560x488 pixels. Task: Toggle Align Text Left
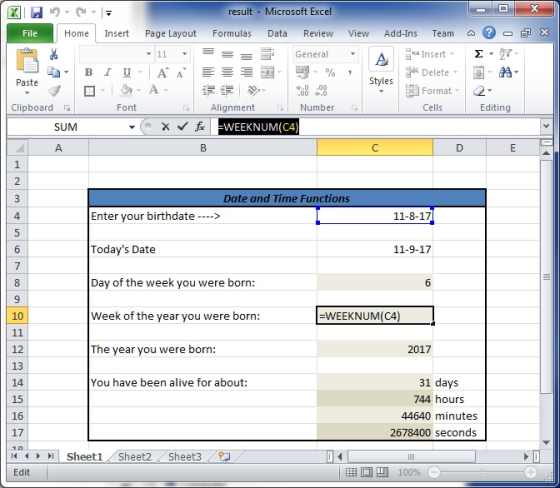click(208, 73)
